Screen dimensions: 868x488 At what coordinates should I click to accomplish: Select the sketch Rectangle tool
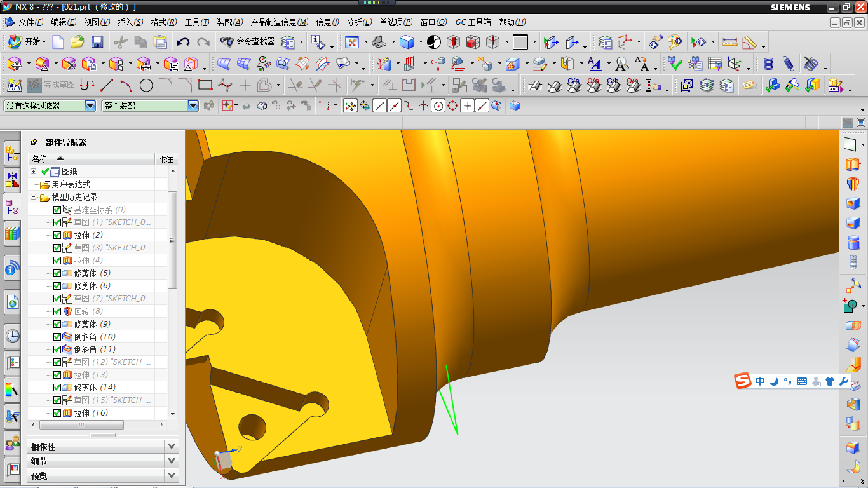tap(205, 85)
